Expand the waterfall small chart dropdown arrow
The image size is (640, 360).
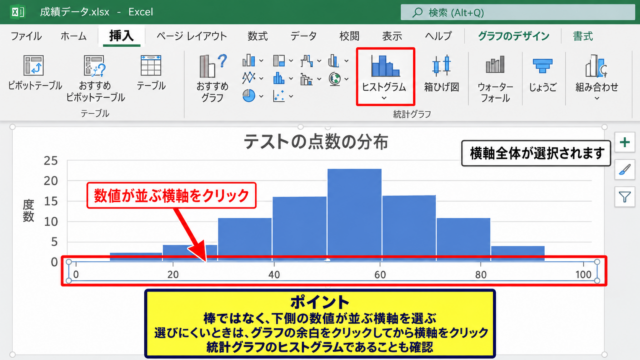(x=319, y=61)
